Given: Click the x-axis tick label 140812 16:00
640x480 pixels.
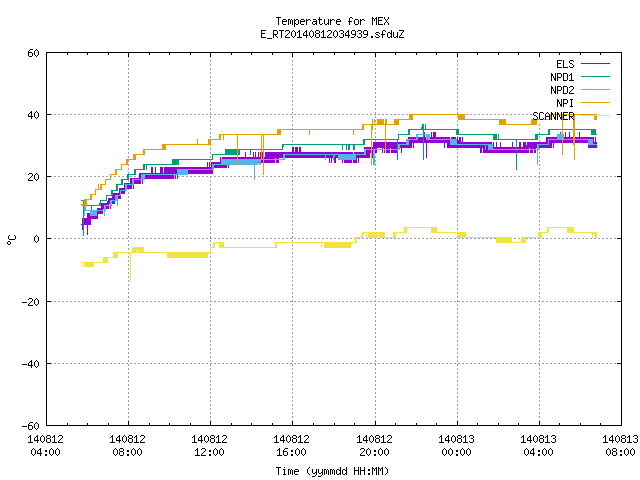Looking at the screenshot, I should (291, 446).
